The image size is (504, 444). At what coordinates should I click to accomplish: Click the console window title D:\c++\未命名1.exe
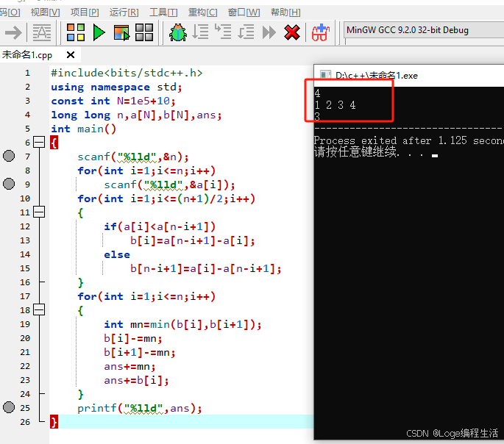click(x=377, y=76)
